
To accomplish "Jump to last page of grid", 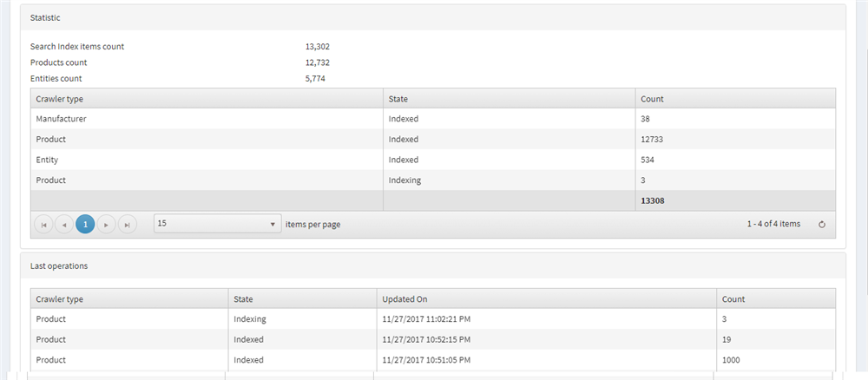I will pos(128,225).
